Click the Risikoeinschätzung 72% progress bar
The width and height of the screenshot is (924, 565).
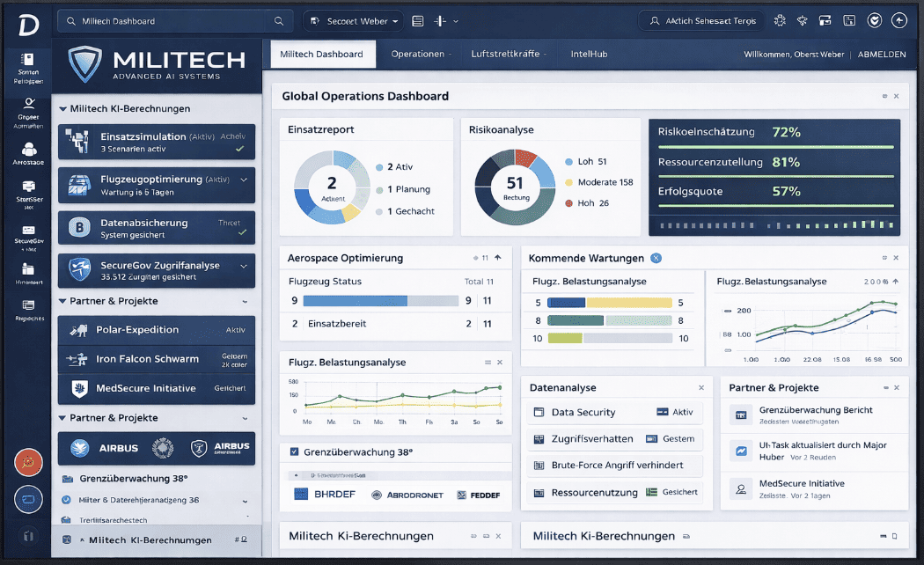point(774,146)
